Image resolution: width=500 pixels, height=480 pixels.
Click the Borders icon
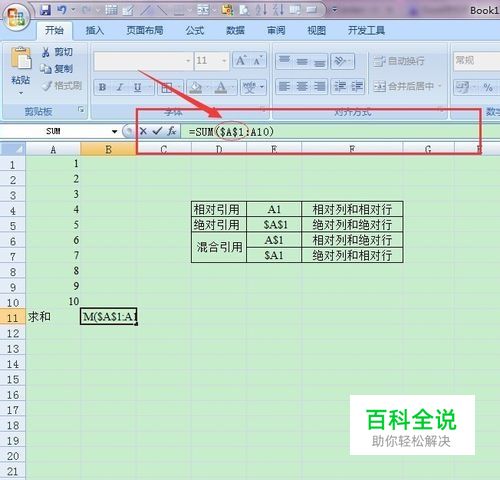point(167,88)
